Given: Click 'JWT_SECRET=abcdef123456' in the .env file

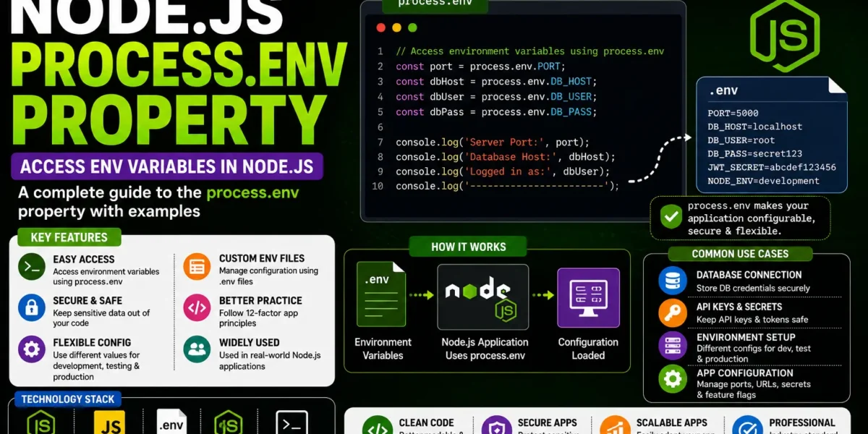Looking at the screenshot, I should click(x=772, y=167).
